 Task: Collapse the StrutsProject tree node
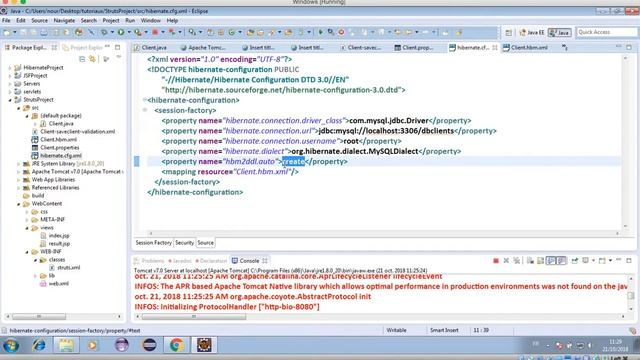[10, 100]
